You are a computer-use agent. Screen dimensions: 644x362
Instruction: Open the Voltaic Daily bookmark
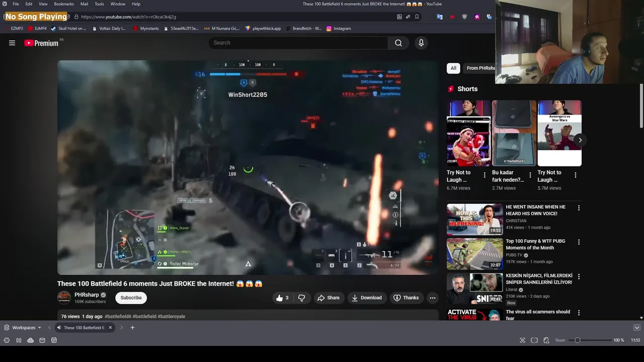pyautogui.click(x=109, y=29)
